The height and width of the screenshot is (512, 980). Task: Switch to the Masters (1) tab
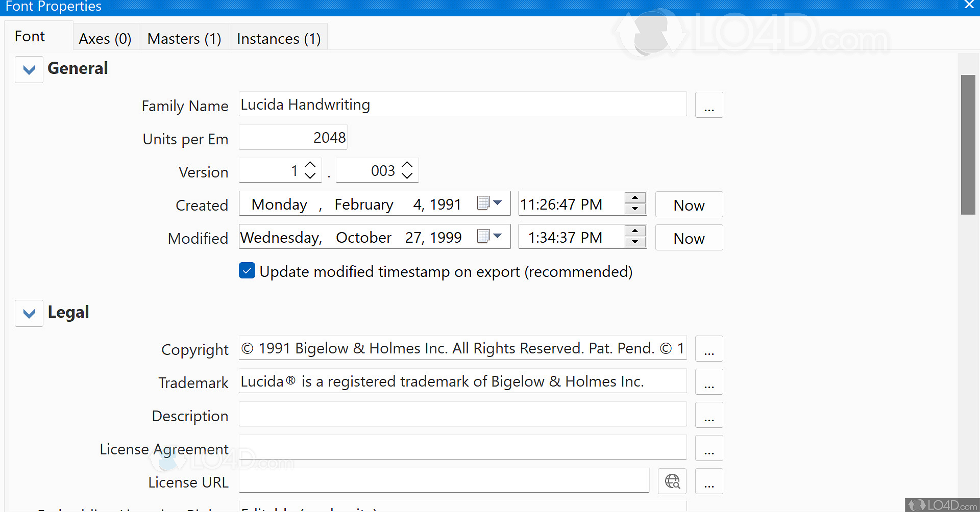tap(184, 39)
